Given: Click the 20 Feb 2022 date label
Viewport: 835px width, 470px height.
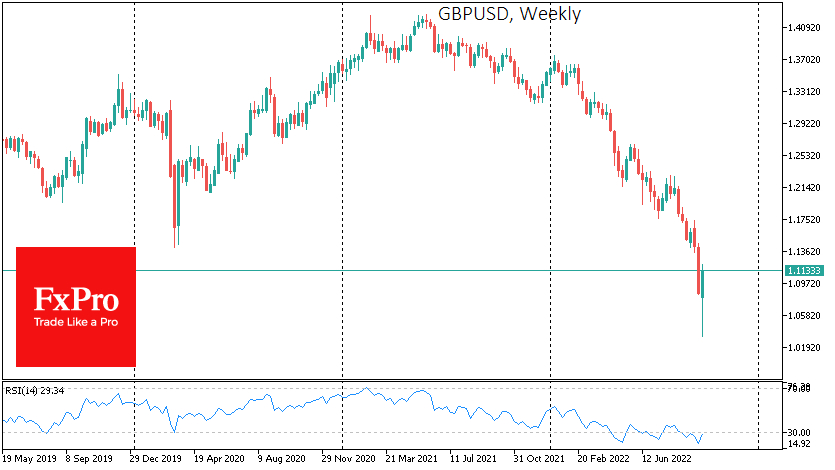Looking at the screenshot, I should coord(603,458).
